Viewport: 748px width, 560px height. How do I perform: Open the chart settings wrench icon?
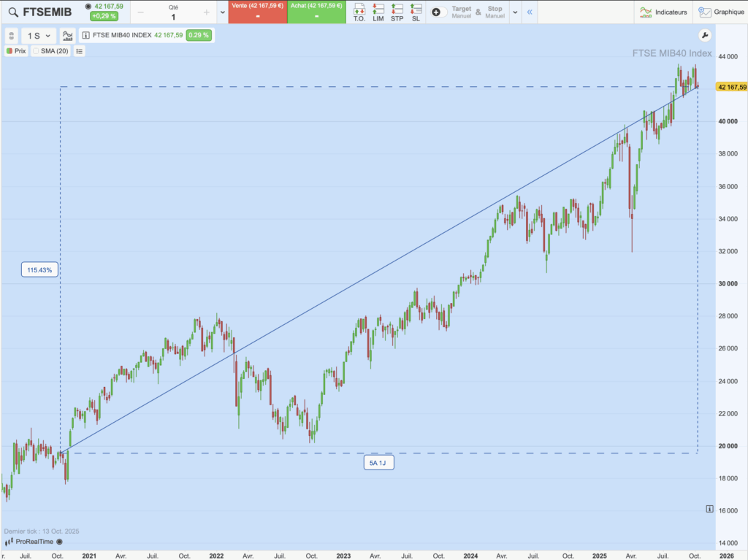coord(703,35)
